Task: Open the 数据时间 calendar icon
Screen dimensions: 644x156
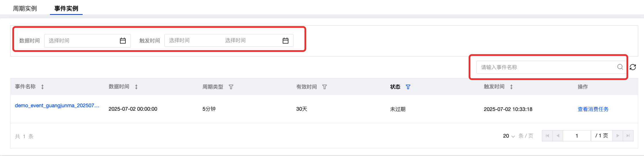Action: [x=123, y=41]
